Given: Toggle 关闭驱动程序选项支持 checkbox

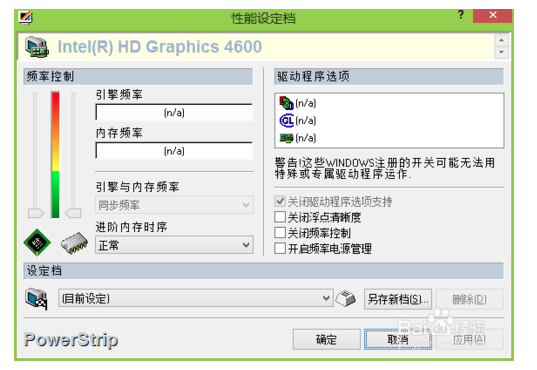Looking at the screenshot, I should [280, 201].
